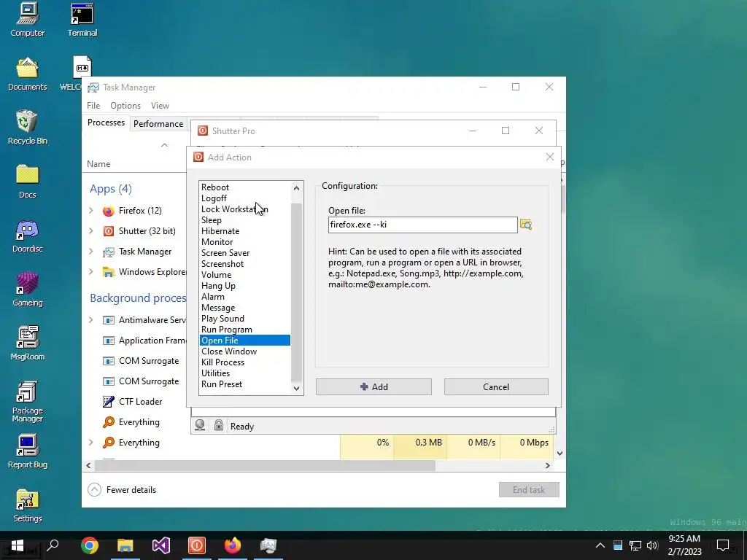This screenshot has width=747, height=560.
Task: Switch to Firefox via taskbar icon
Action: 233,545
